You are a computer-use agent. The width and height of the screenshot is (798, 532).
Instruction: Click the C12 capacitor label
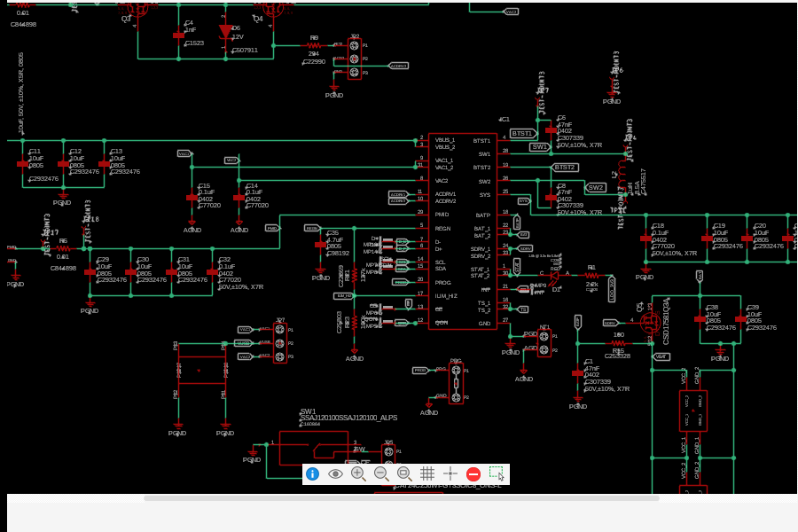[76, 152]
